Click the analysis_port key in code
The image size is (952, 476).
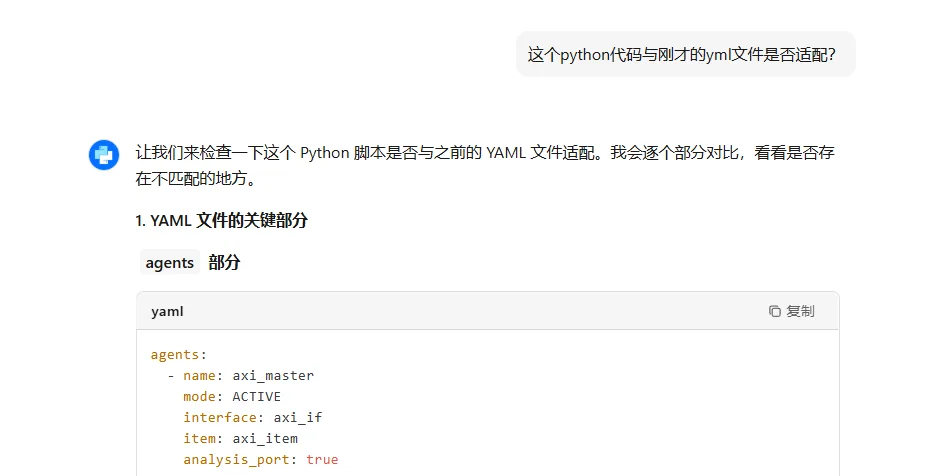pos(240,460)
